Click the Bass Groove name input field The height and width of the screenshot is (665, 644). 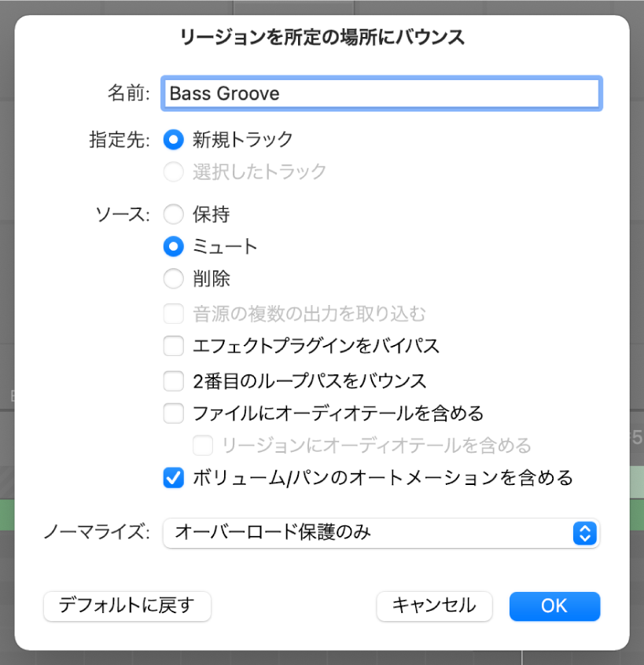click(x=381, y=93)
